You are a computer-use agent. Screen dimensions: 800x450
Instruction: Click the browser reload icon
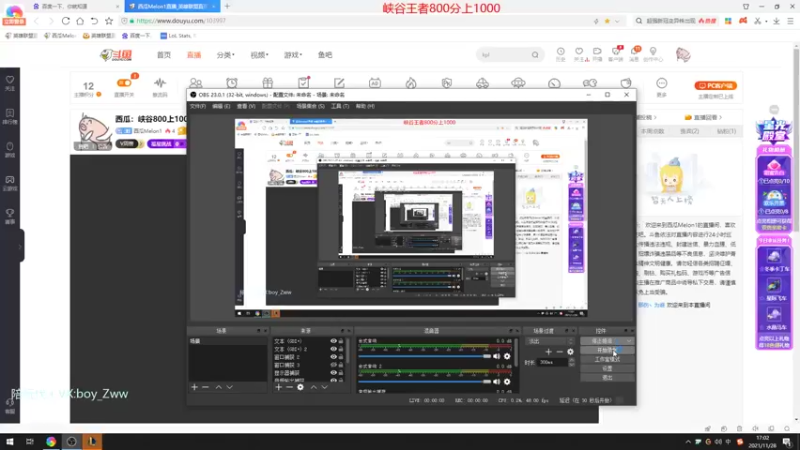click(x=66, y=21)
